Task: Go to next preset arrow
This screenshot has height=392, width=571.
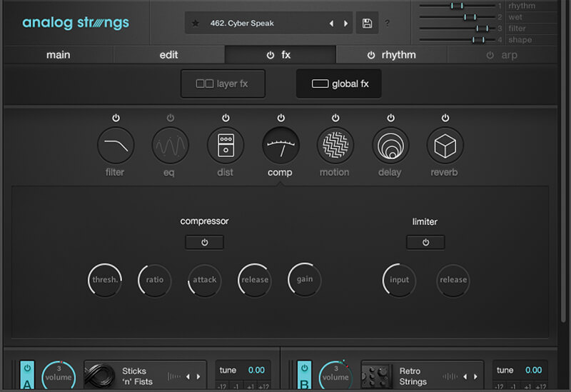Action: (345, 24)
